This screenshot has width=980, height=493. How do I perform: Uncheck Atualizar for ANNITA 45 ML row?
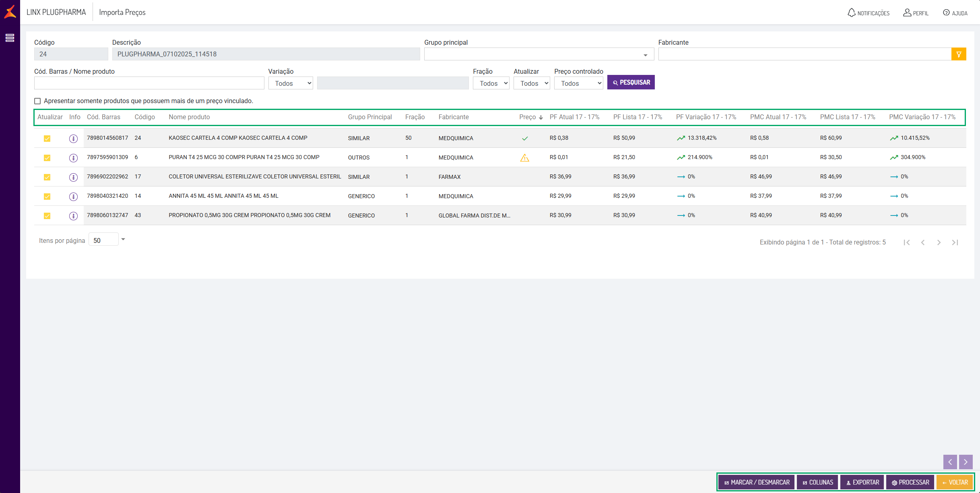tap(47, 197)
